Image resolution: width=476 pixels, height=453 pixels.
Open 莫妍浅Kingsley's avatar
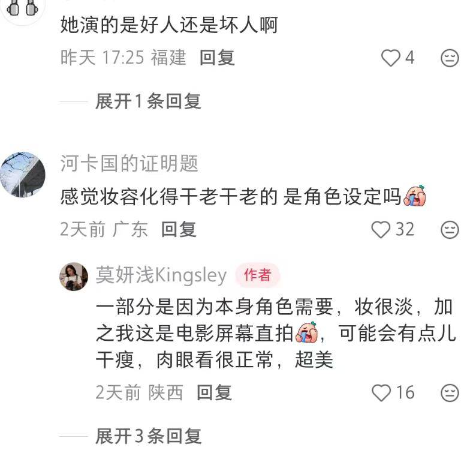pos(74,277)
